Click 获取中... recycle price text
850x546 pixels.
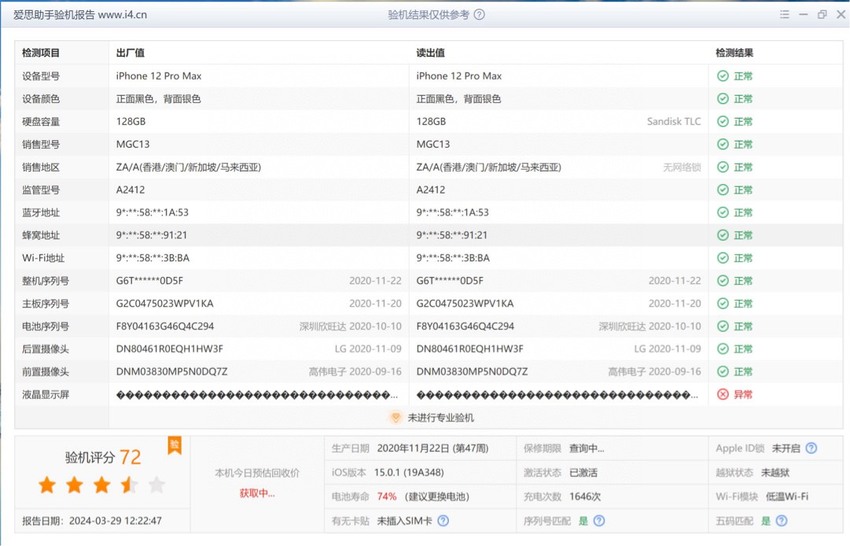(257, 493)
